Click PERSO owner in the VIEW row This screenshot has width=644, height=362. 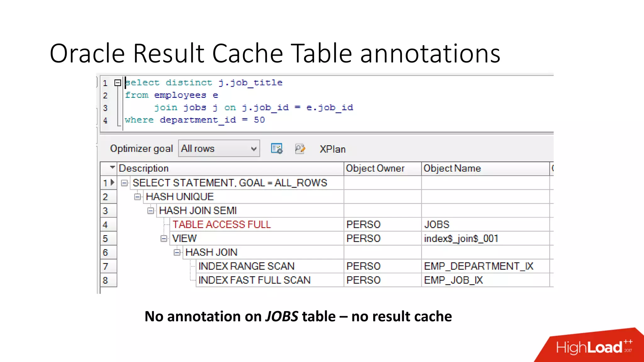point(383,239)
